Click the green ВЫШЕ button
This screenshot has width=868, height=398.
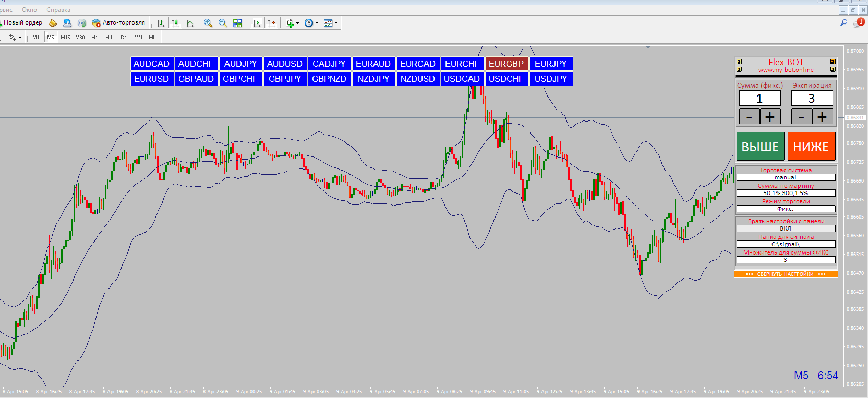tap(760, 147)
